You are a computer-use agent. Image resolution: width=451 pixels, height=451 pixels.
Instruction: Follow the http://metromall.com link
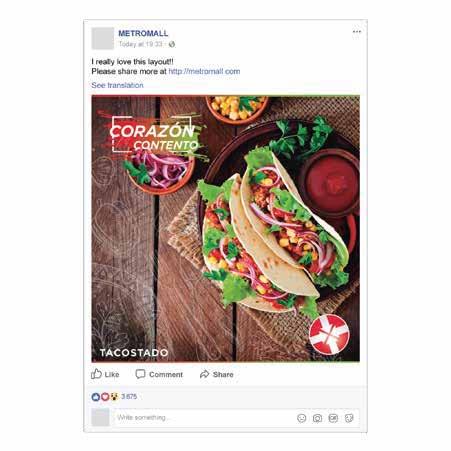pyautogui.click(x=204, y=71)
